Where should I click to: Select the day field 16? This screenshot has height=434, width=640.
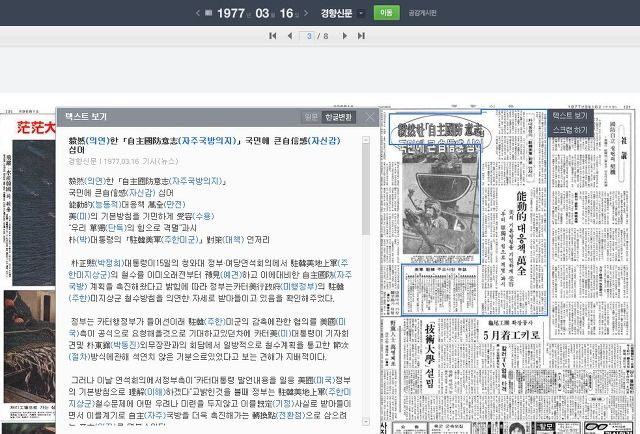287,13
